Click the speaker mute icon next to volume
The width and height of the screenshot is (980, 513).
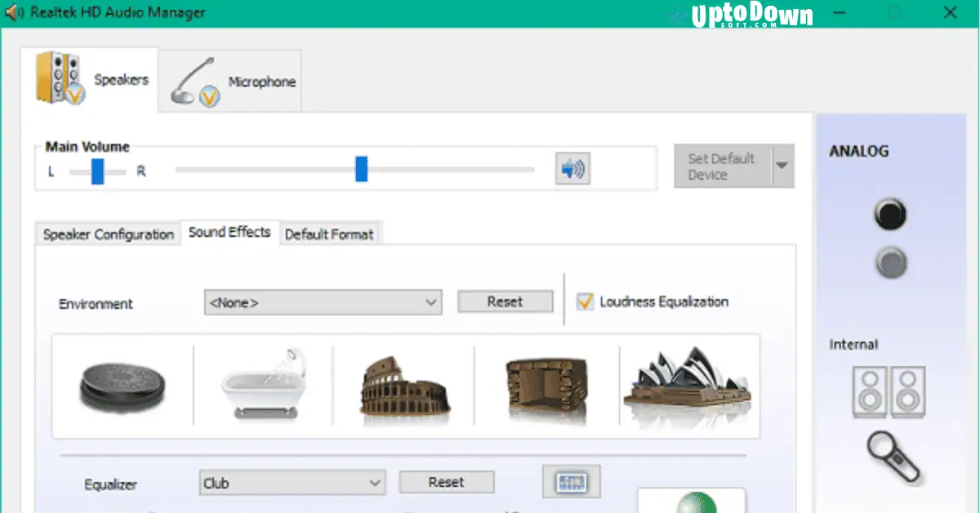pyautogui.click(x=572, y=169)
